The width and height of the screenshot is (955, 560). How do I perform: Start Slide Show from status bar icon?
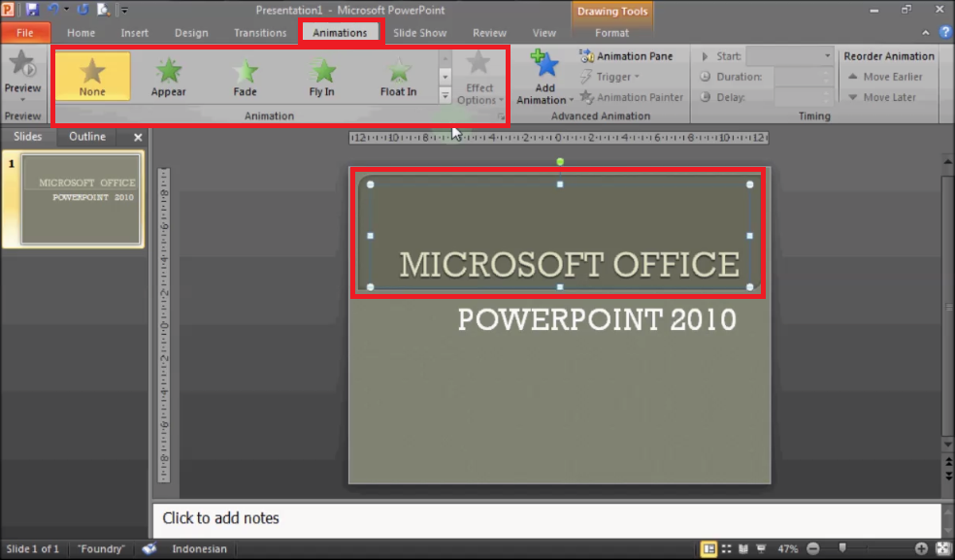click(x=761, y=549)
